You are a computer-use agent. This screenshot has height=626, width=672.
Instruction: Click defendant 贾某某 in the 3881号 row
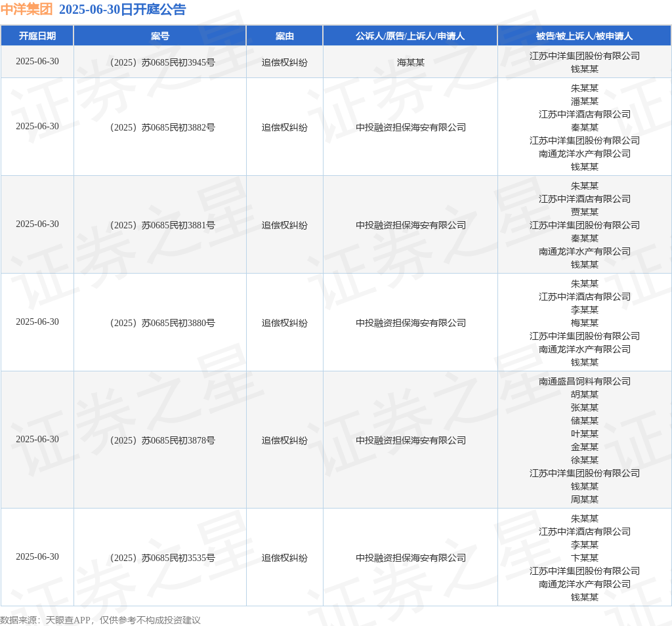[585, 212]
